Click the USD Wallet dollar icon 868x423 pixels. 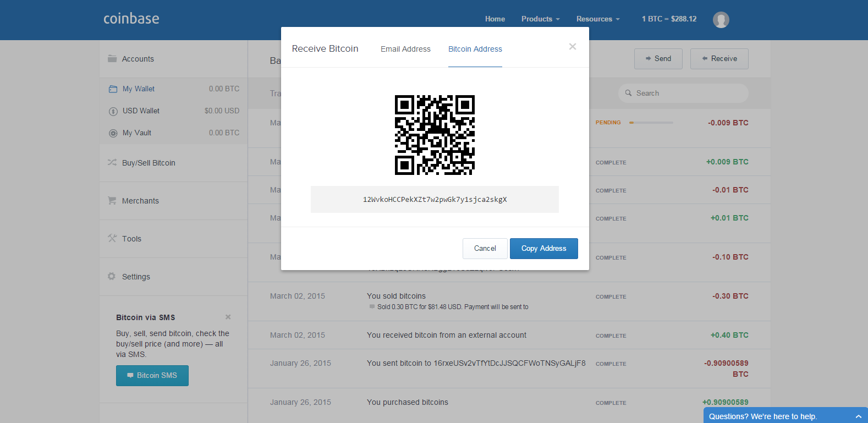pyautogui.click(x=113, y=111)
